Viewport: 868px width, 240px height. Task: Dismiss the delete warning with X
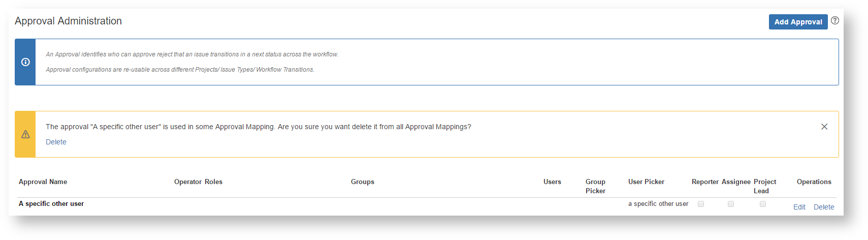[x=824, y=127]
